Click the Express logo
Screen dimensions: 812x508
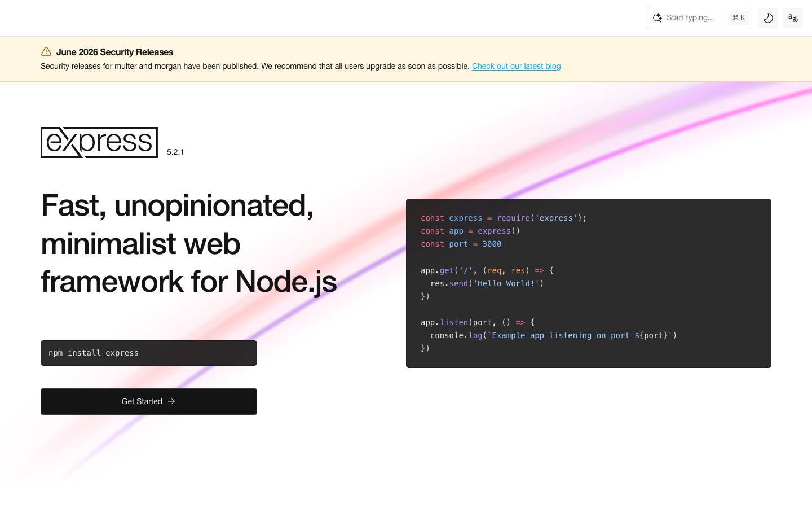99,142
